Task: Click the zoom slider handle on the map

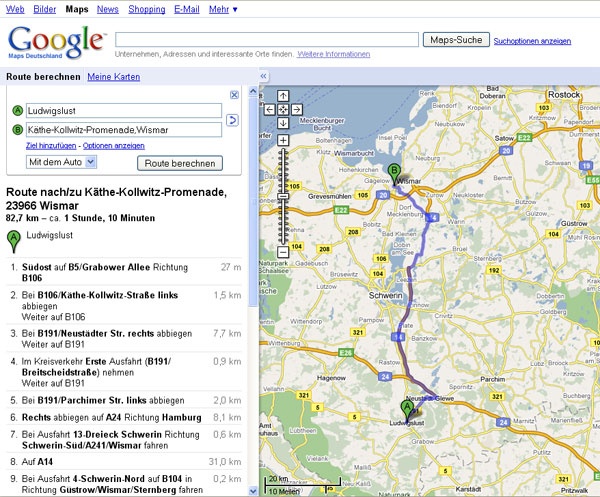Action: pyautogui.click(x=283, y=196)
